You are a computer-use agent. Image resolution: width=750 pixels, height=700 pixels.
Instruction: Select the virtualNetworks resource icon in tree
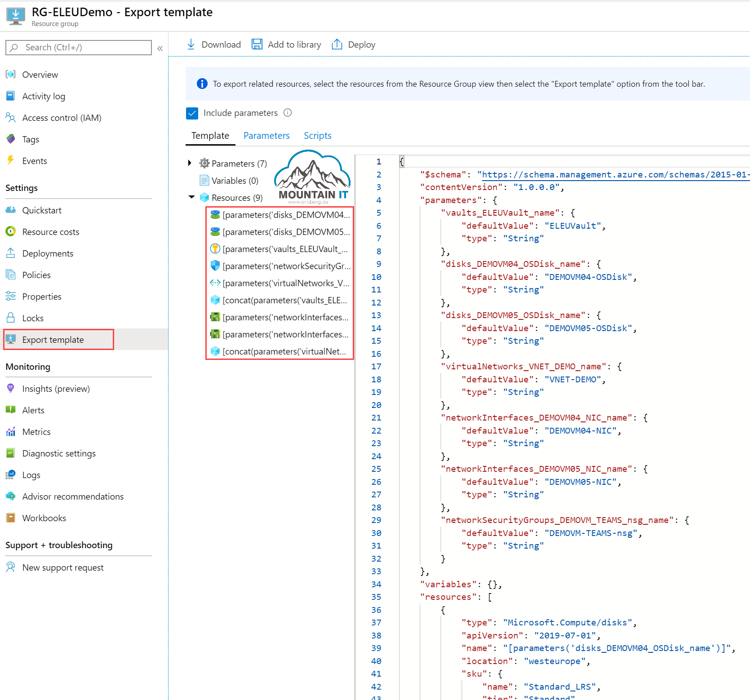215,283
